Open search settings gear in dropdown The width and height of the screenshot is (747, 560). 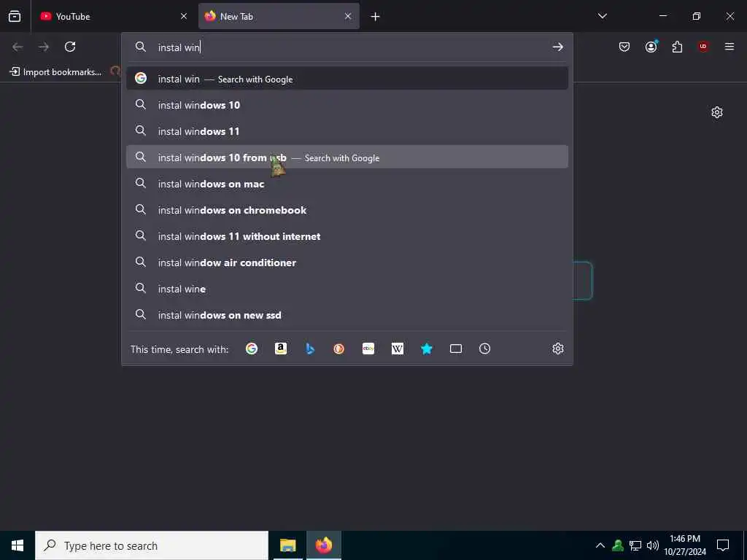[x=558, y=349]
